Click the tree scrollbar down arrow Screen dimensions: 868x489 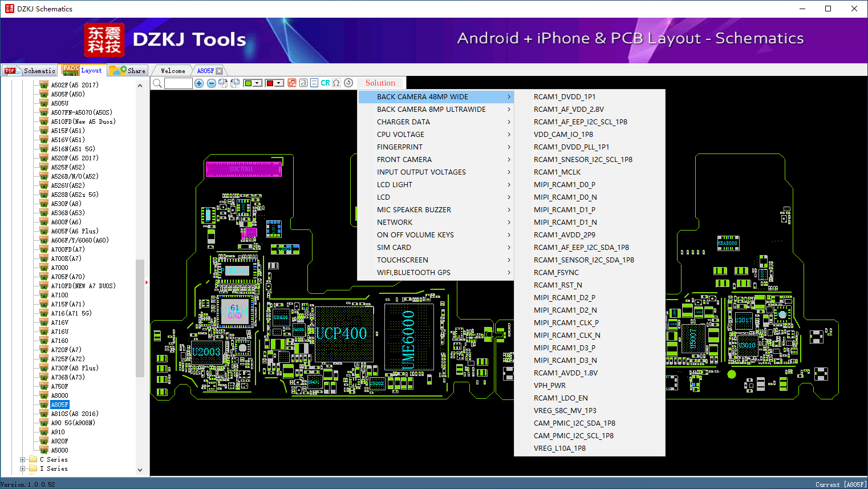[x=140, y=470]
